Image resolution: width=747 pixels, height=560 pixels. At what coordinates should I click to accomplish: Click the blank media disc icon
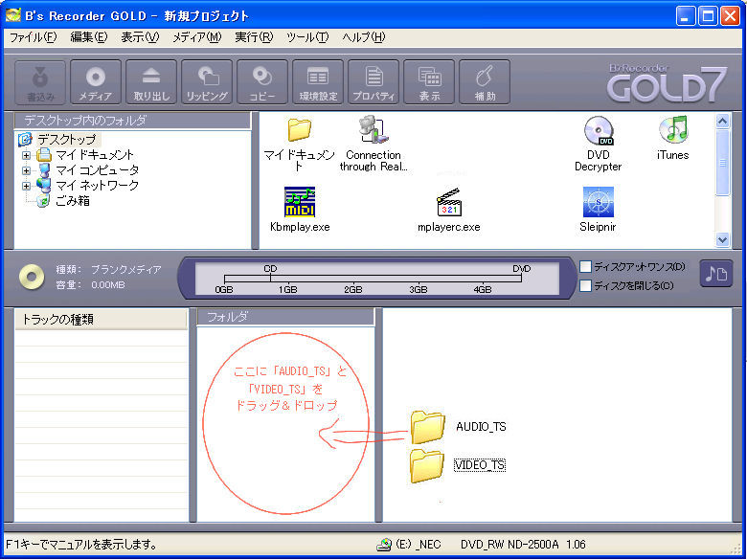pyautogui.click(x=32, y=277)
